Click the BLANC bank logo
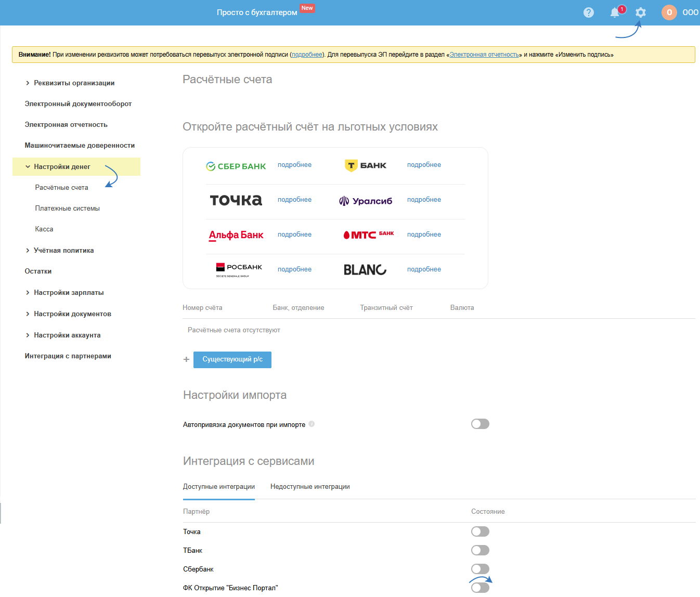The image size is (700, 597). pos(365,270)
